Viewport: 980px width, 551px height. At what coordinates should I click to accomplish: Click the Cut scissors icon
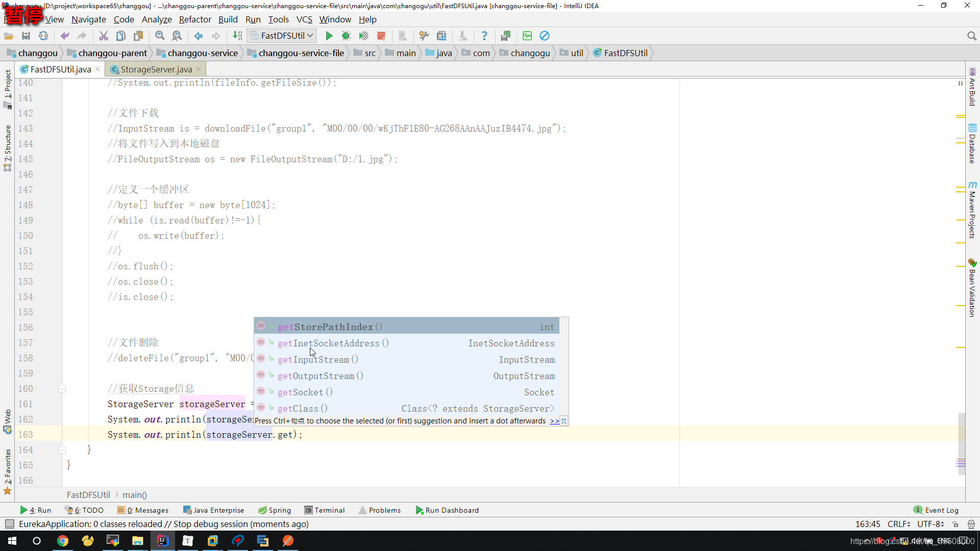(104, 36)
